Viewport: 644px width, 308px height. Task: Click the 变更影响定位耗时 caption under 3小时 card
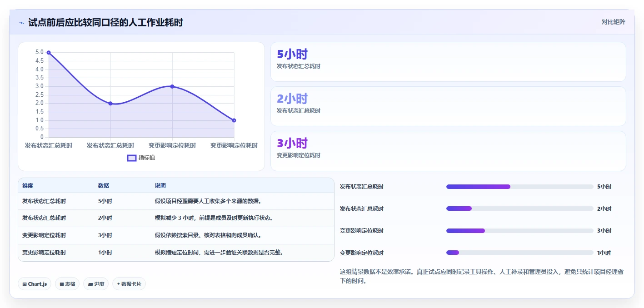(299, 155)
